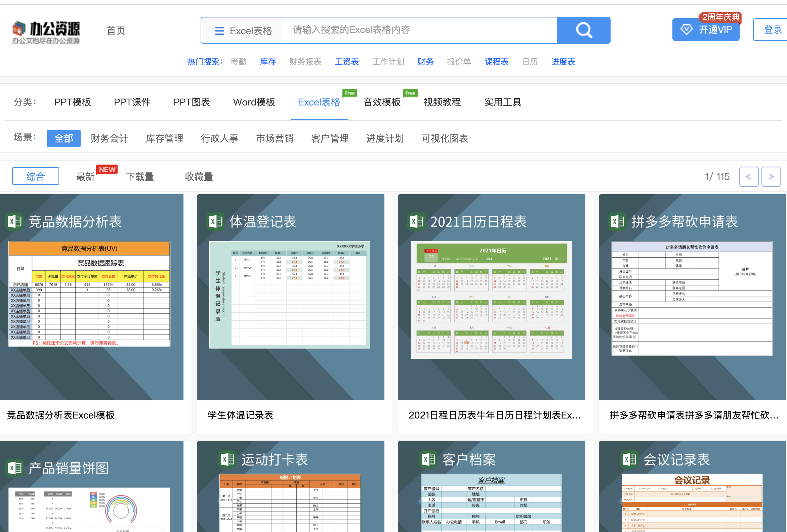Switch to 视频教程 category

tap(442, 102)
